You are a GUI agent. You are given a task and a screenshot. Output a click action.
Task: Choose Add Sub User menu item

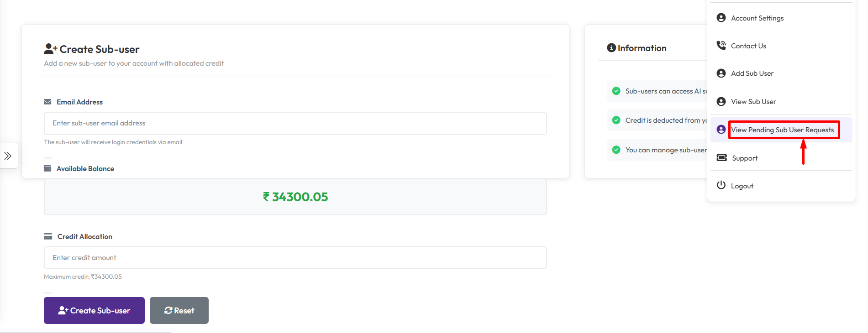click(752, 73)
